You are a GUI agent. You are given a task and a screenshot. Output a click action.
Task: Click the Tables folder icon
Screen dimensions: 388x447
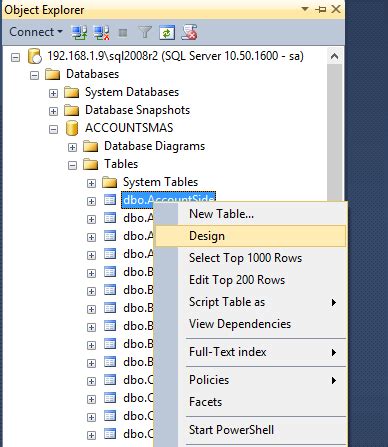[x=90, y=164]
